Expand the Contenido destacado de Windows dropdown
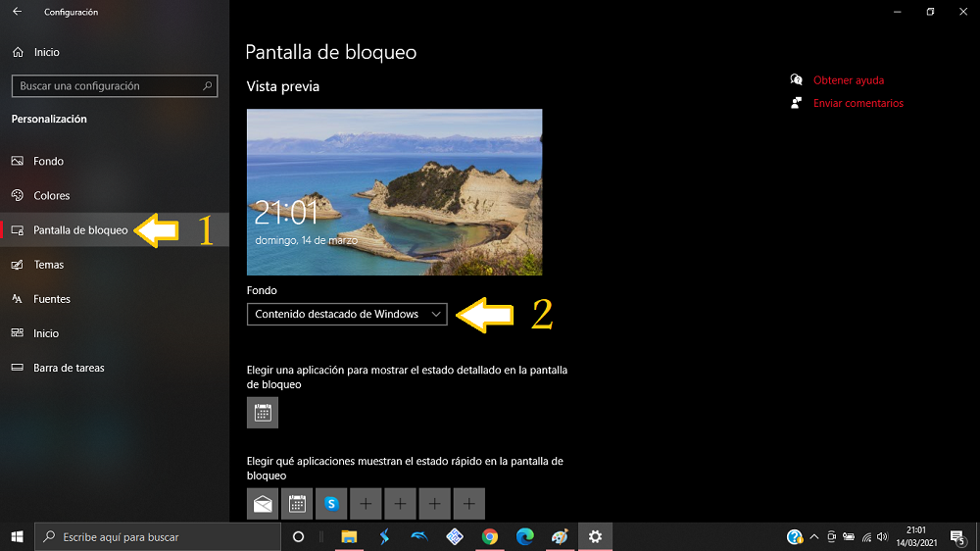Viewport: 980px width, 551px height. coord(347,314)
